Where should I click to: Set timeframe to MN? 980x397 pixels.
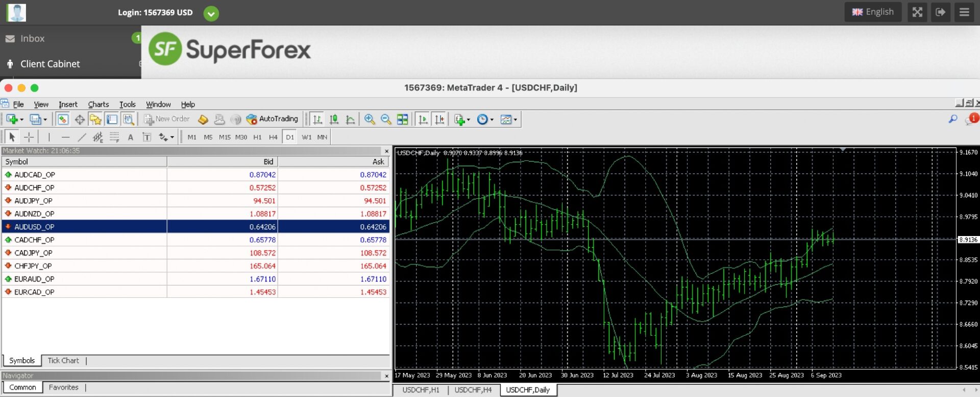(322, 137)
